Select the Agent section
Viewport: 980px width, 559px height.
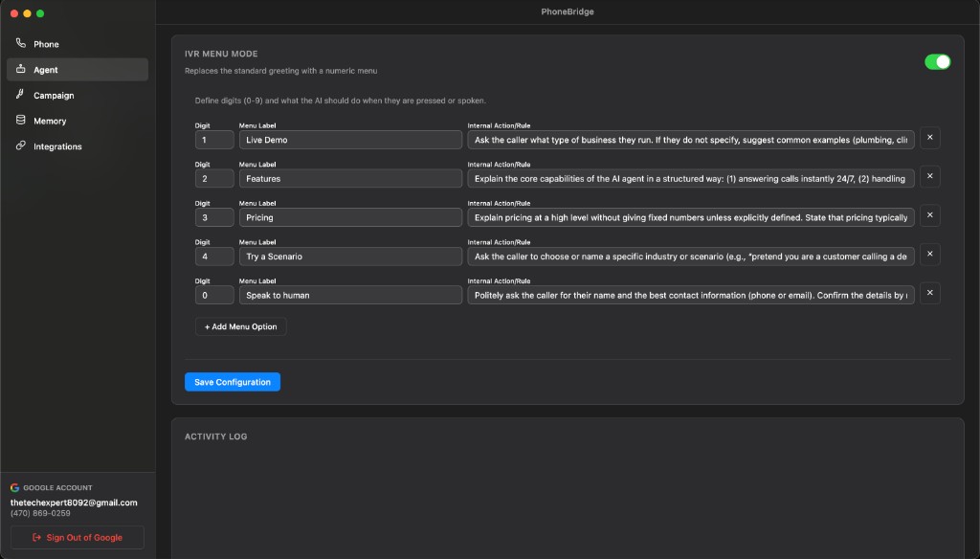click(78, 70)
